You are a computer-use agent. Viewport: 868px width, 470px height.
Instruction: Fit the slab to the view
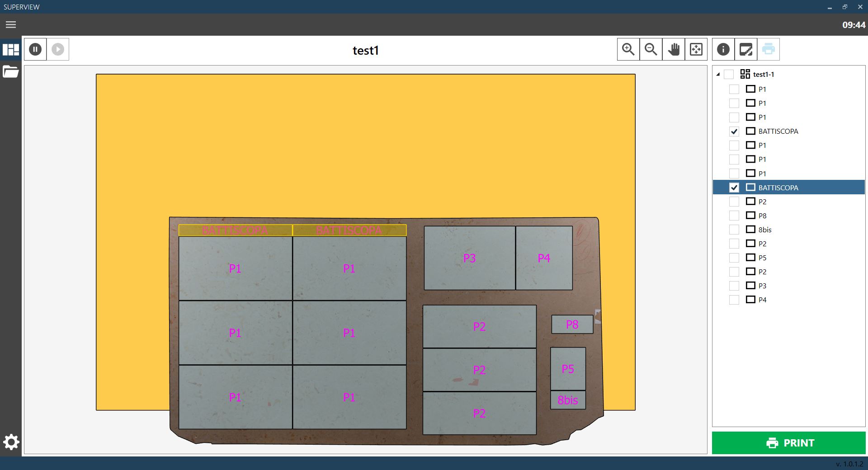(x=696, y=49)
